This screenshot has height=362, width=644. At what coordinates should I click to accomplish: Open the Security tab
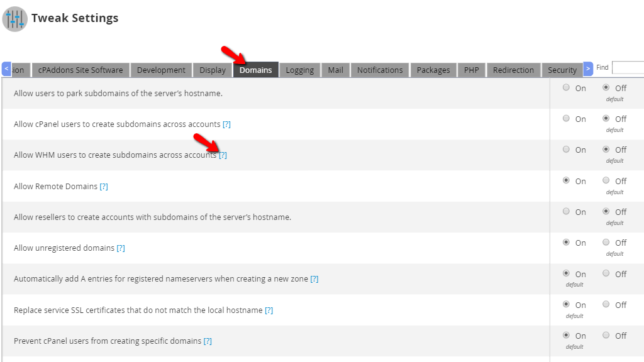pyautogui.click(x=562, y=70)
